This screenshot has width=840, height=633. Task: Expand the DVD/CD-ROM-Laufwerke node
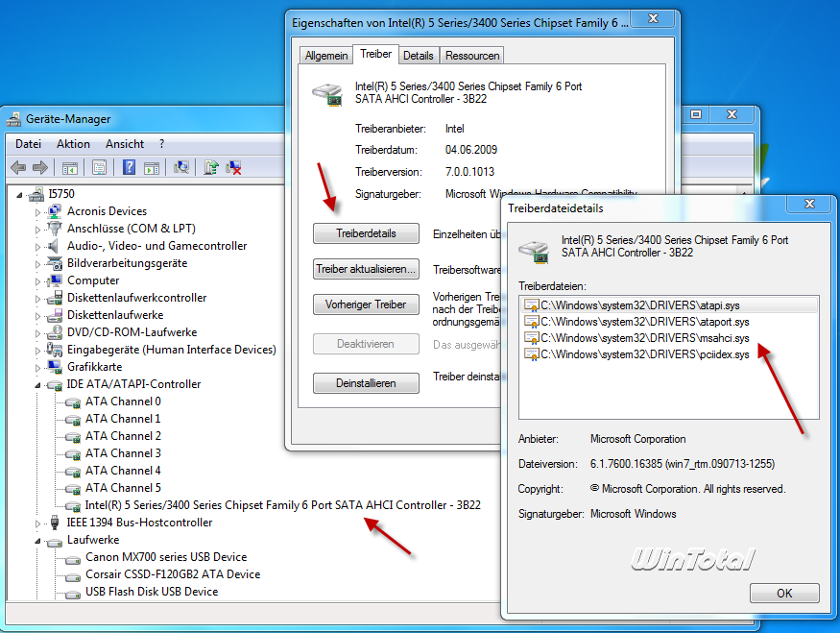coord(37,333)
